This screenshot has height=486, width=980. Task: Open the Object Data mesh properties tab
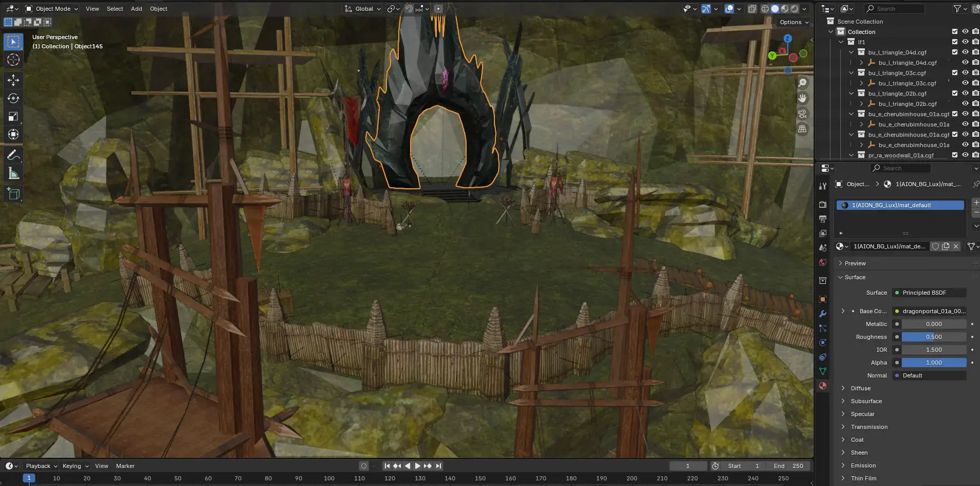(x=823, y=371)
